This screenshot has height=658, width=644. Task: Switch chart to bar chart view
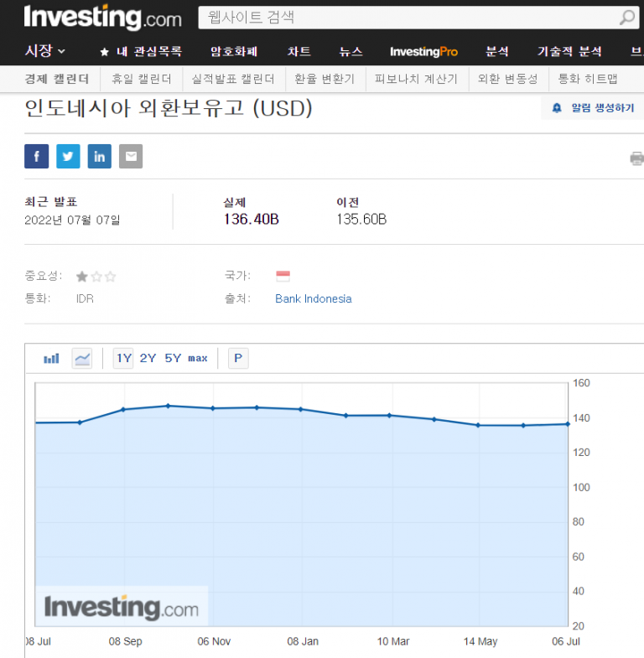(x=51, y=359)
